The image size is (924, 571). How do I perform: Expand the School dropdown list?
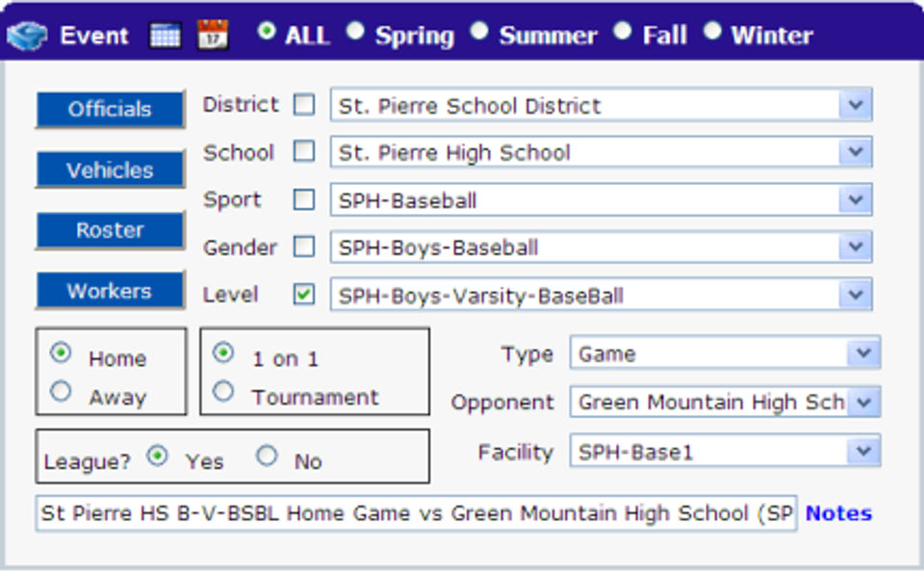[x=855, y=152]
